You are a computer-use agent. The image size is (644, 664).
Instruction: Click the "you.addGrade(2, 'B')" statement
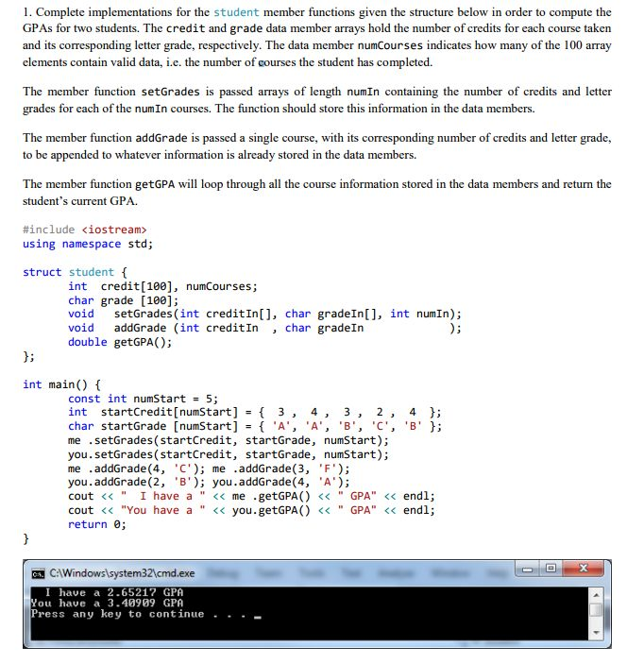coord(137,483)
